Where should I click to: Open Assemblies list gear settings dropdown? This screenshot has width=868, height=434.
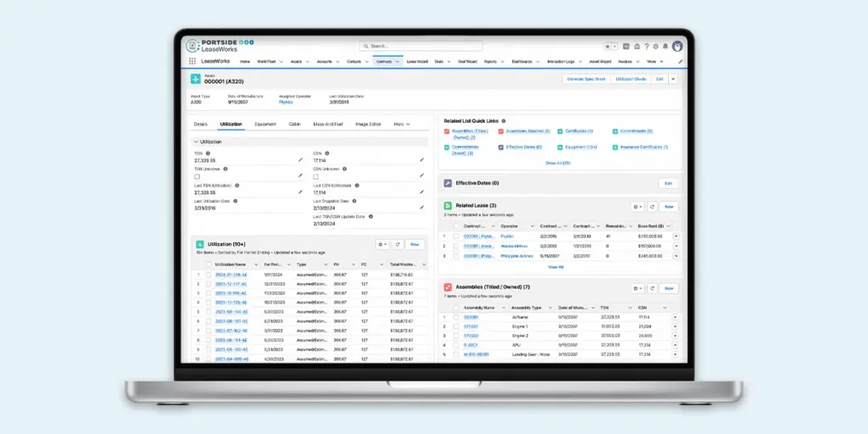click(x=637, y=288)
